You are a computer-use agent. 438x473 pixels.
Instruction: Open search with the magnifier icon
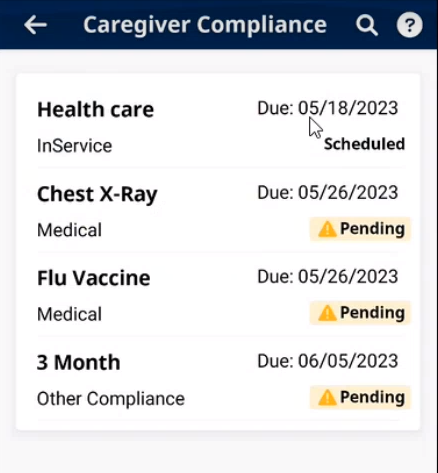point(366,25)
